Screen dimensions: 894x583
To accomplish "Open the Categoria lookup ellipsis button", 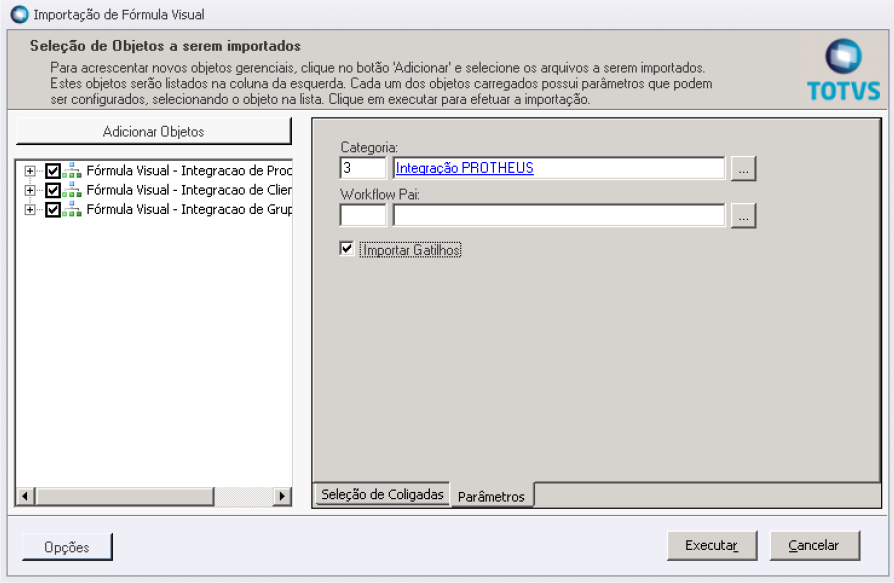I will point(743,169).
